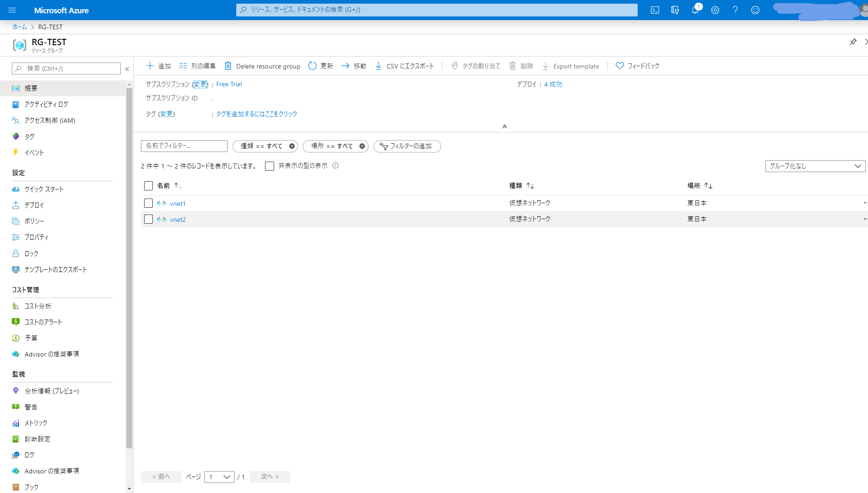Click Delete resource group button
Image resolution: width=868 pixels, height=493 pixels.
[x=262, y=66]
